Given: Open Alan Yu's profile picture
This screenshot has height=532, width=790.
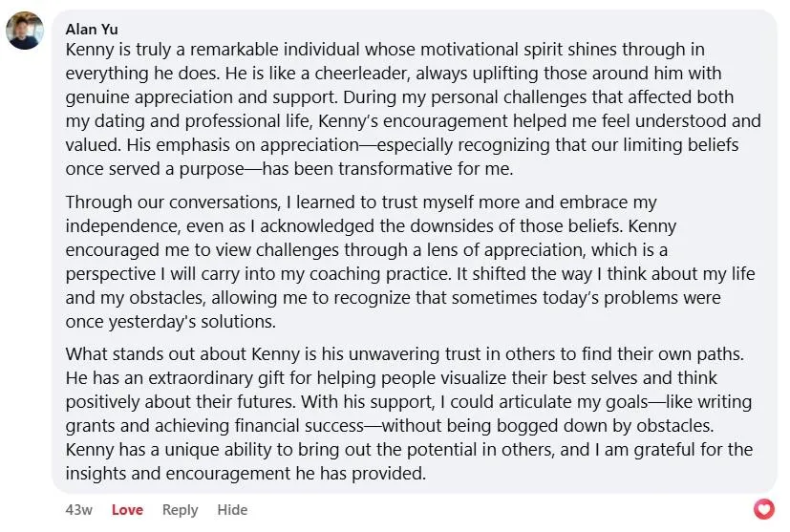Looking at the screenshot, I should (x=25, y=31).
